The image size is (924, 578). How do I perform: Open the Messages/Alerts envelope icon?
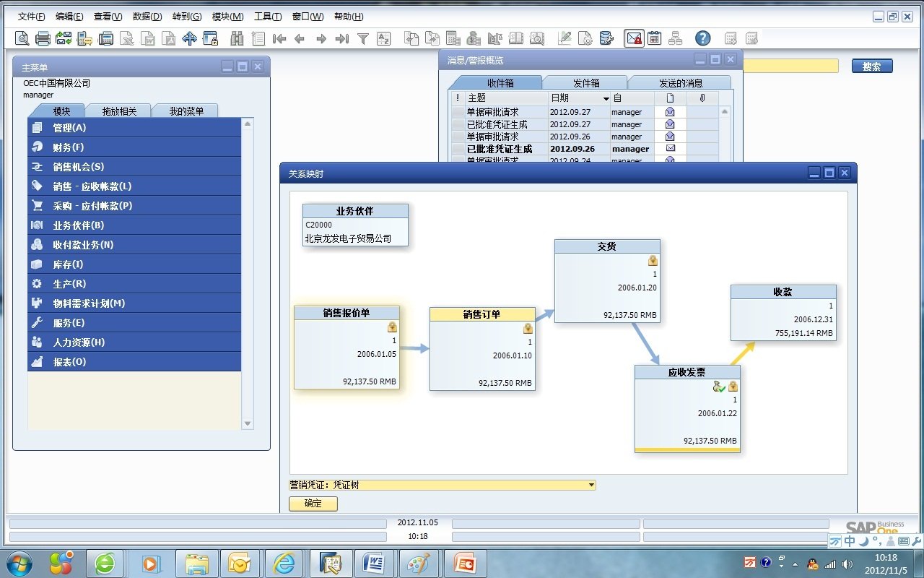pos(632,38)
